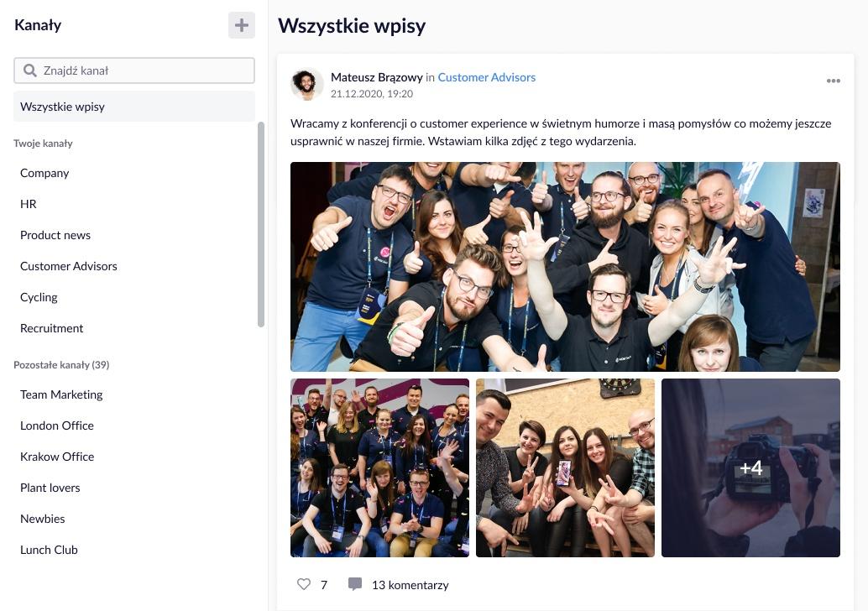This screenshot has height=611, width=868.
Task: Click the Customer Advisors link in post header
Action: coord(487,77)
